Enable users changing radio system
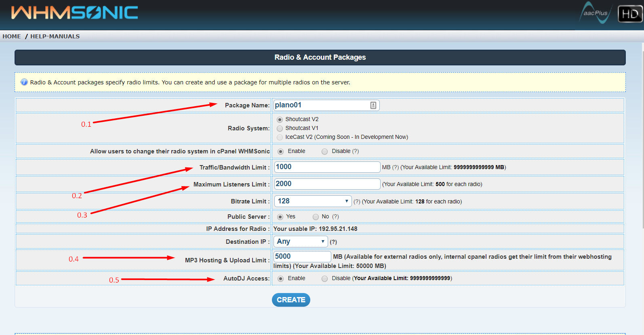Viewport: 644px width, 335px height. pos(280,151)
